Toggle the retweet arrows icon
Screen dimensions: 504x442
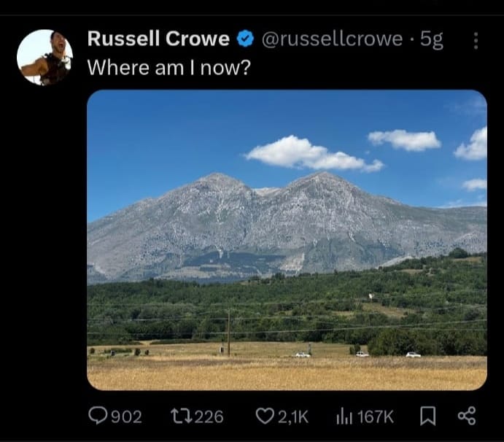click(x=182, y=416)
